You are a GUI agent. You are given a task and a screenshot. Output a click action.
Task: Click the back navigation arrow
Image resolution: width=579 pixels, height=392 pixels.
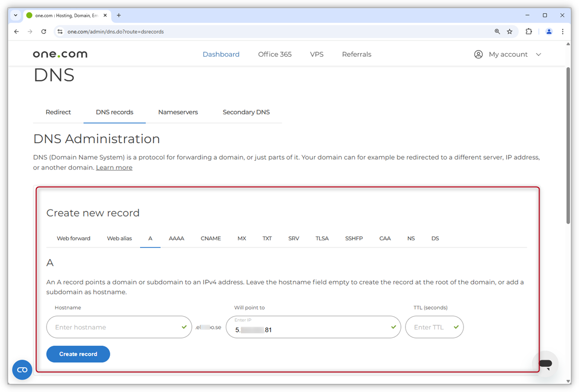click(16, 31)
